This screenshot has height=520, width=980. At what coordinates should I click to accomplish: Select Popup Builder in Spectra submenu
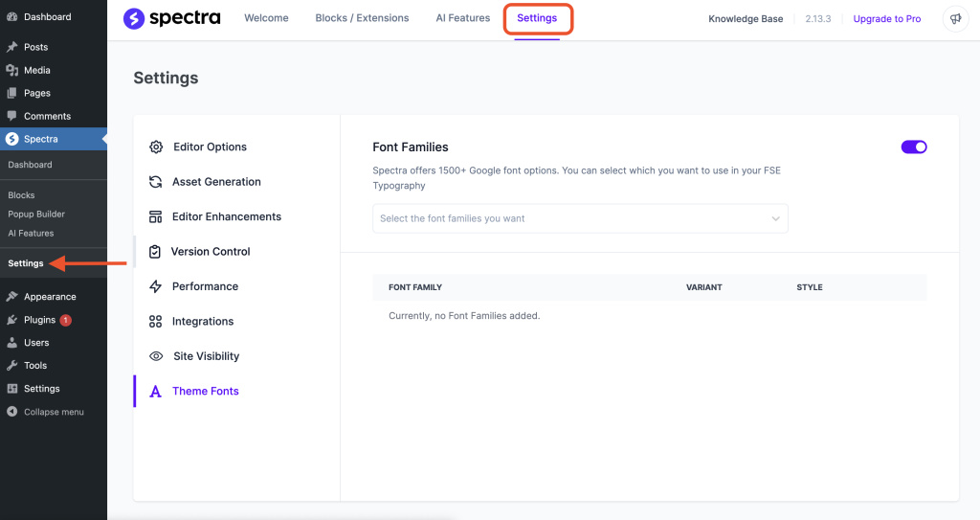(x=36, y=215)
